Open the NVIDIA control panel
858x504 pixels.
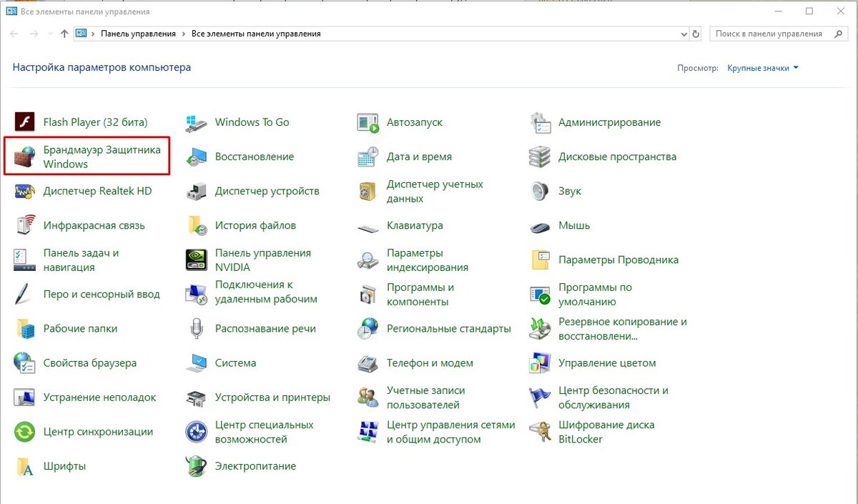263,260
